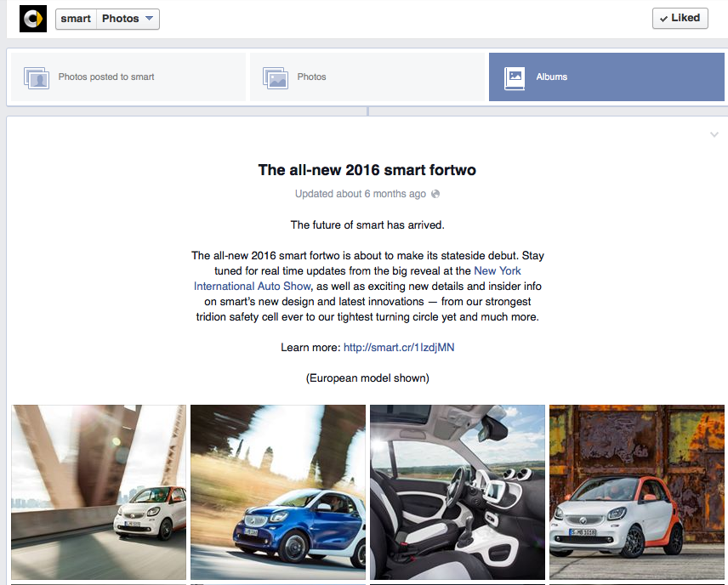Select the Albums tab
Image resolution: width=728 pixels, height=585 pixels.
click(x=606, y=77)
